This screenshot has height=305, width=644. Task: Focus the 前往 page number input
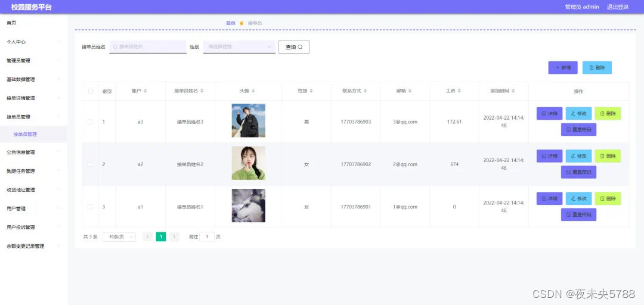tap(207, 237)
